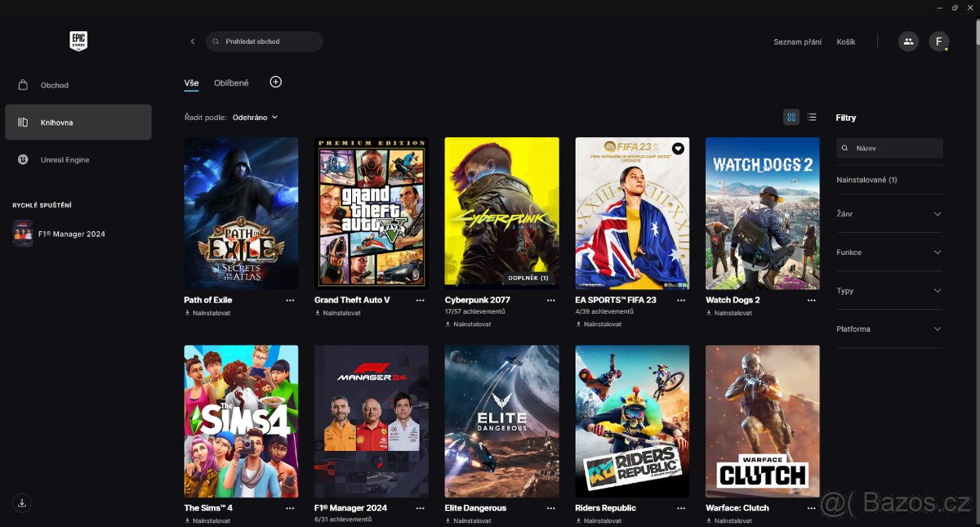980x527 pixels.
Task: Select grid view layout icon
Action: [791, 117]
